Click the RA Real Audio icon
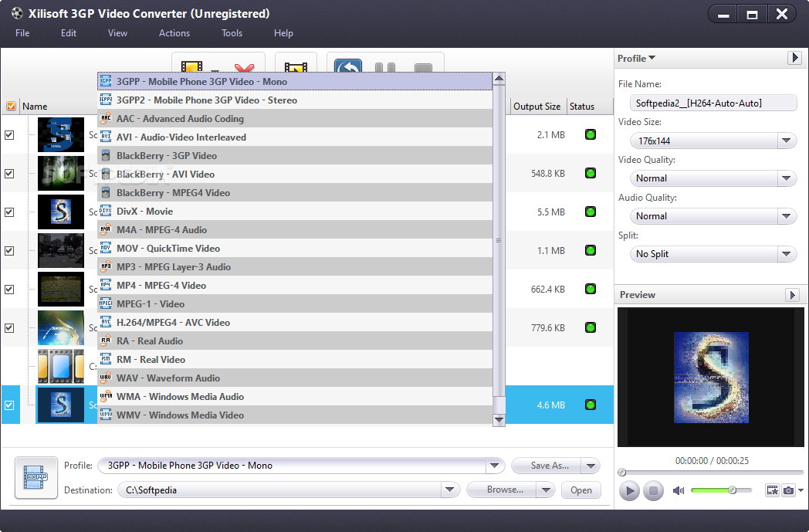The width and height of the screenshot is (809, 532). click(x=106, y=341)
